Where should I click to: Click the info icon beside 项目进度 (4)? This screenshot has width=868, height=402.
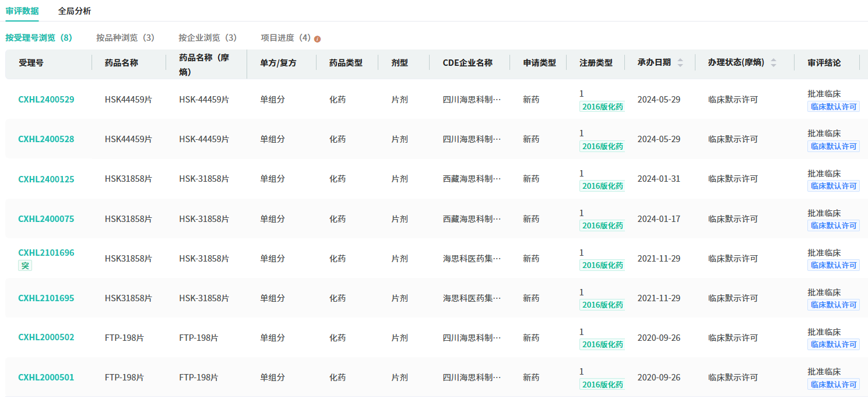pyautogui.click(x=318, y=39)
